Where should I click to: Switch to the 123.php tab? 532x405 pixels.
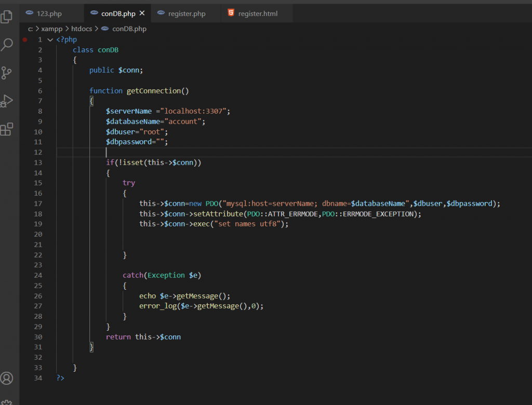(x=49, y=14)
